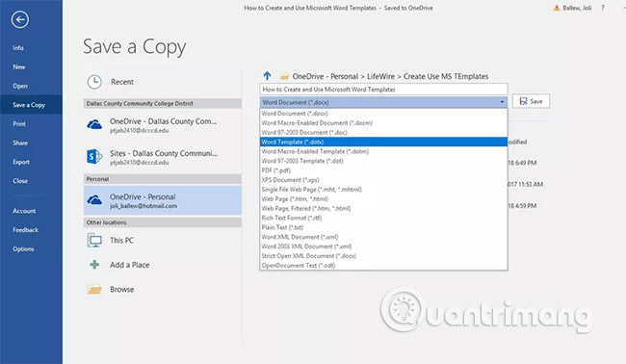Screen dimensions: 626x364
Task: Click Browse to pick a folder
Action: point(162,289)
